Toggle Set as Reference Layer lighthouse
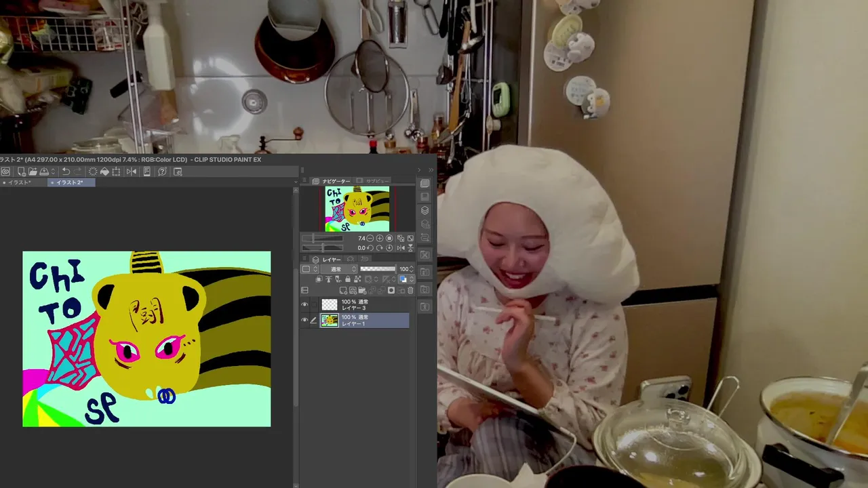This screenshot has width=868, height=488. pos(329,279)
